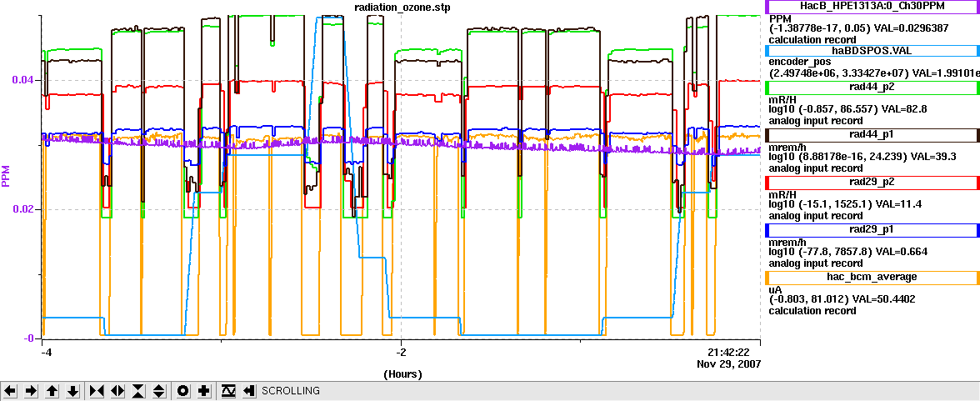The image size is (980, 401).
Task: Click the (Hours) x-axis title
Action: pyautogui.click(x=402, y=374)
